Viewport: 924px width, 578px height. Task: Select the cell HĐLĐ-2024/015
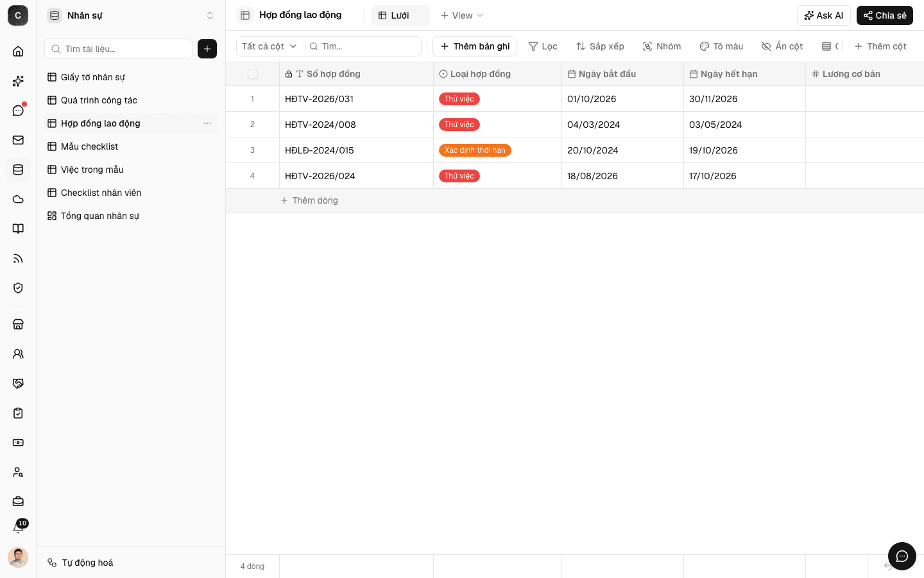357,150
